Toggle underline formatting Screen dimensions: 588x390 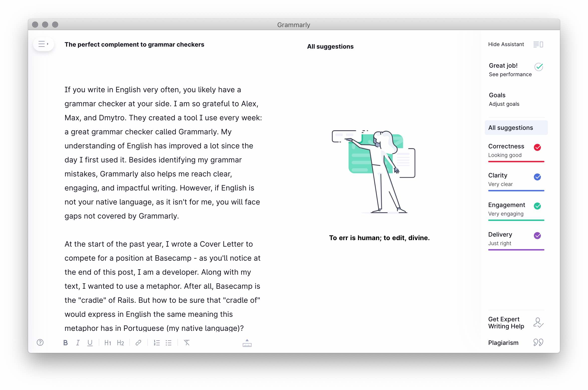[x=90, y=343]
